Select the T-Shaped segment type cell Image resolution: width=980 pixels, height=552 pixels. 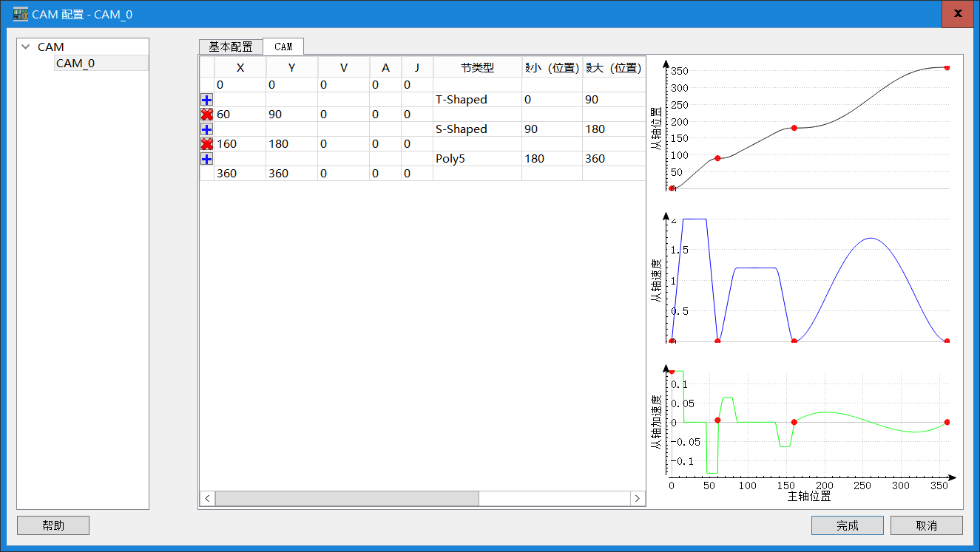(x=476, y=100)
